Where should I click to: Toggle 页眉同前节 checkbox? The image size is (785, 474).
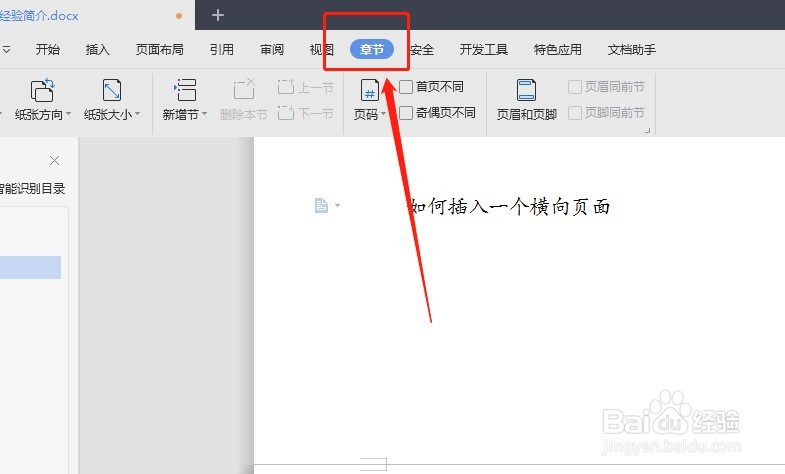pos(575,87)
